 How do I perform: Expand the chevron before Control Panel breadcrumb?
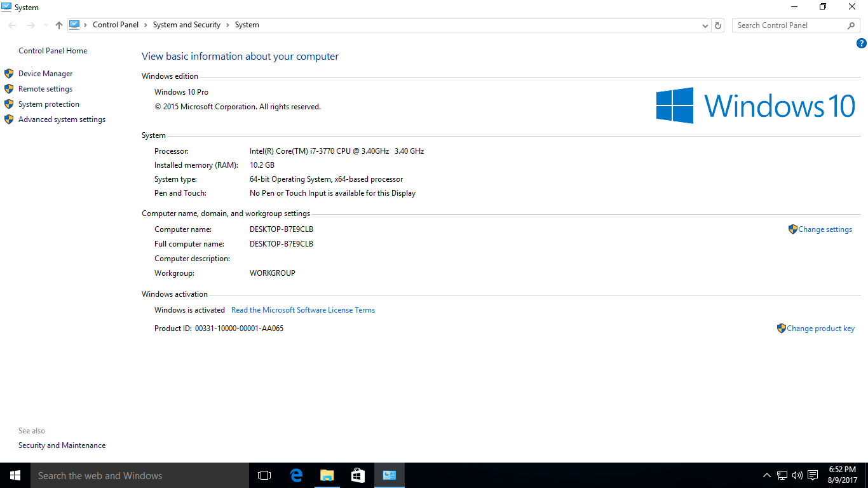[x=86, y=25]
